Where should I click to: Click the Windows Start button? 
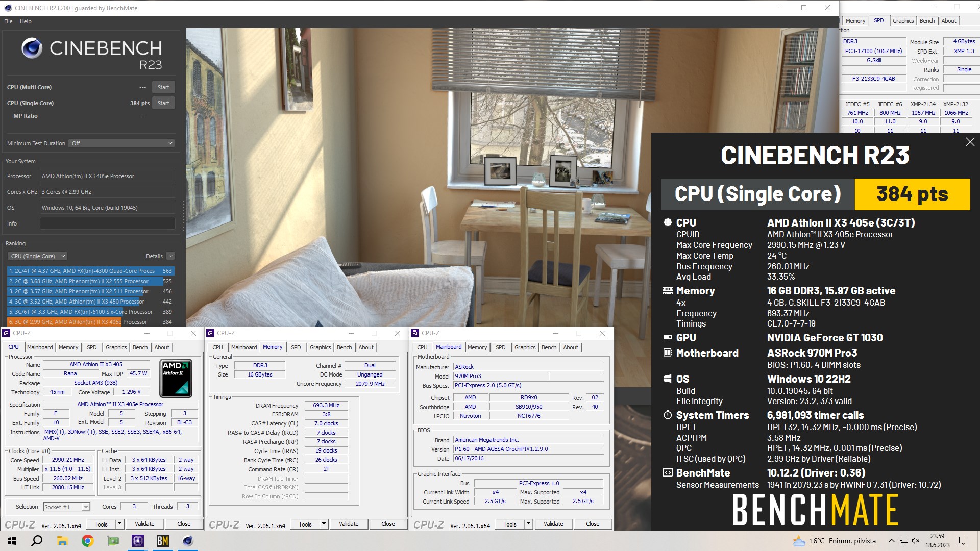tap(12, 541)
